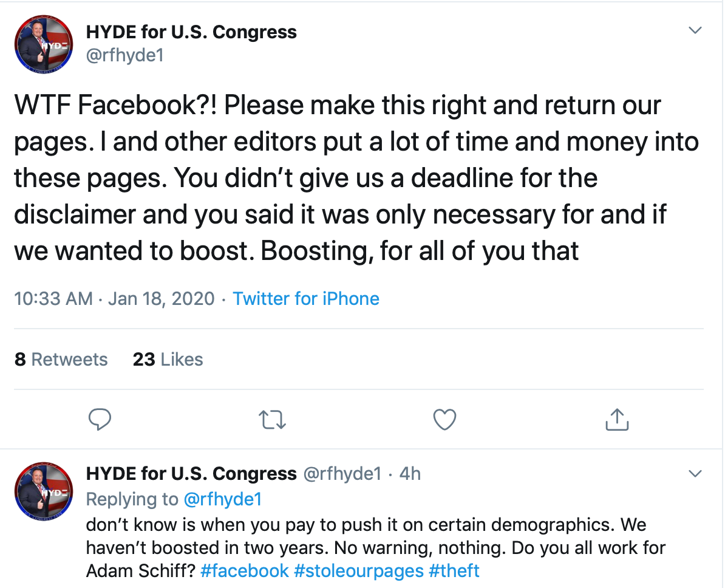Image resolution: width=725 pixels, height=588 pixels.
Task: Open the 10:33 AM Jan 18, 2020 timestamp
Action: 114,299
